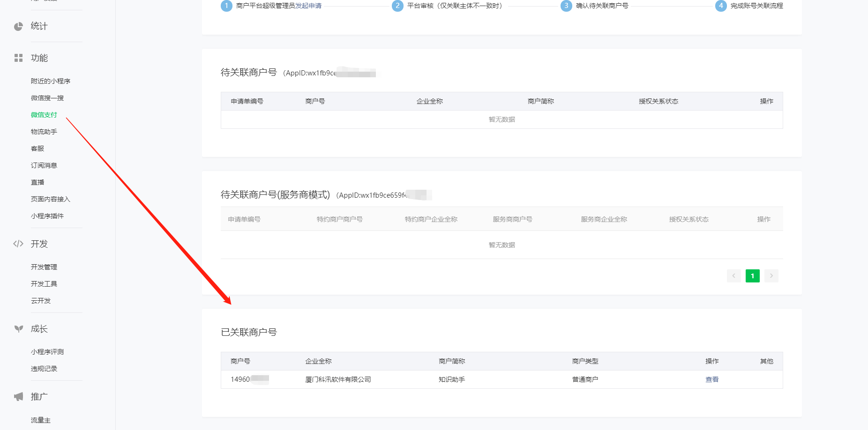
Task: Open 开发管理 menu item
Action: coord(44,267)
